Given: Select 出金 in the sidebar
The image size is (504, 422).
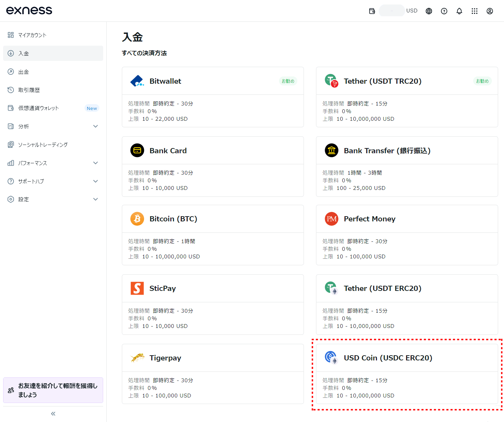Looking at the screenshot, I should point(53,72).
